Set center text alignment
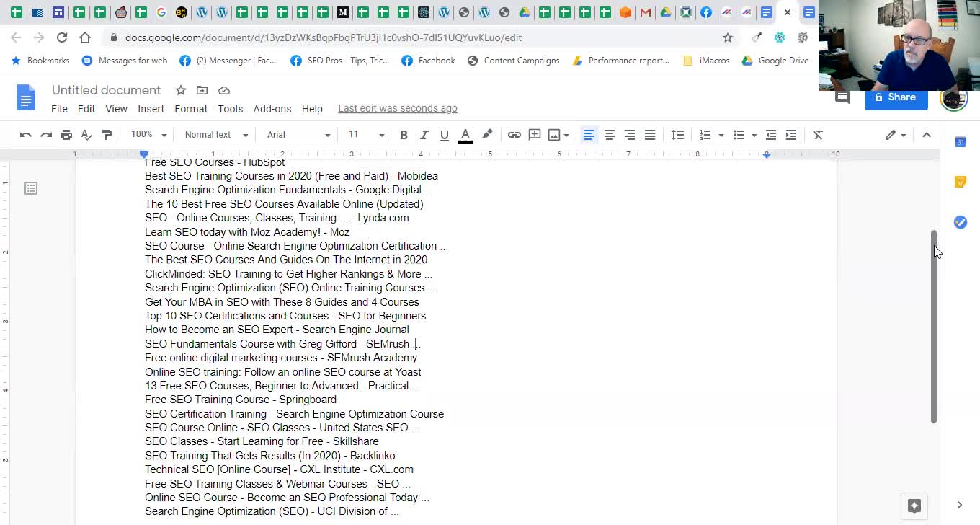The image size is (980, 525). tap(609, 135)
